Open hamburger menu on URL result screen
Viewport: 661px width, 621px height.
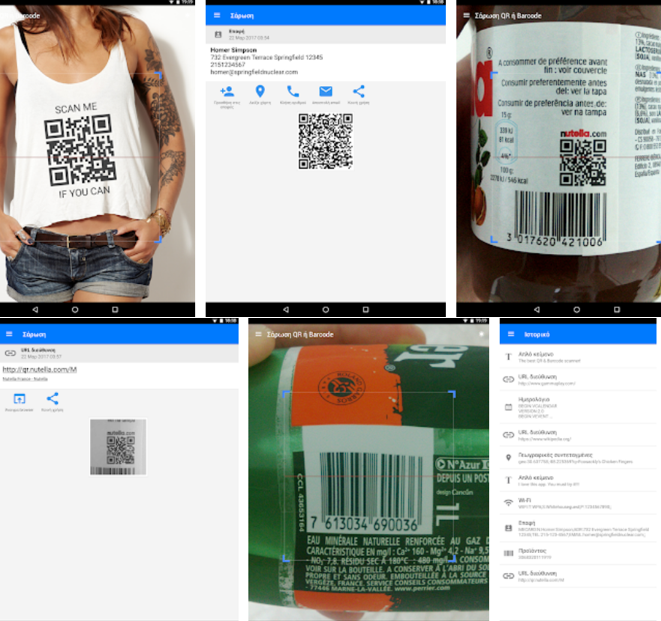9,334
